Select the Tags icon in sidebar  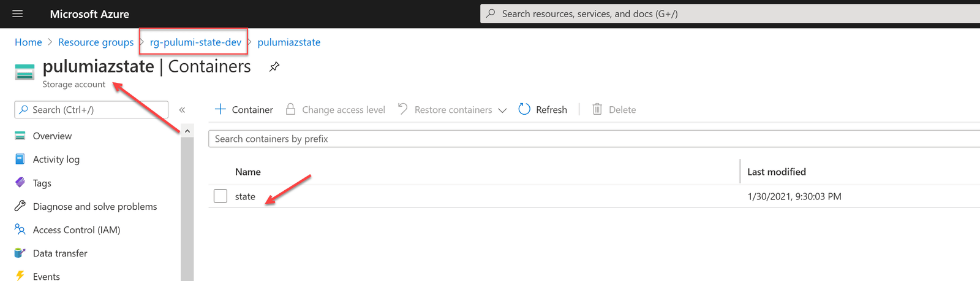[20, 183]
